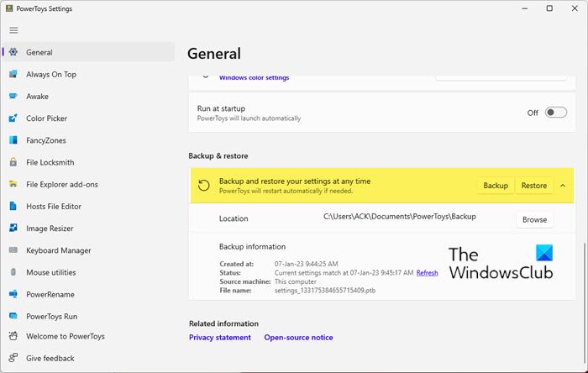Open the Keyboard Manager icon
The height and width of the screenshot is (373, 588).
tap(13, 250)
